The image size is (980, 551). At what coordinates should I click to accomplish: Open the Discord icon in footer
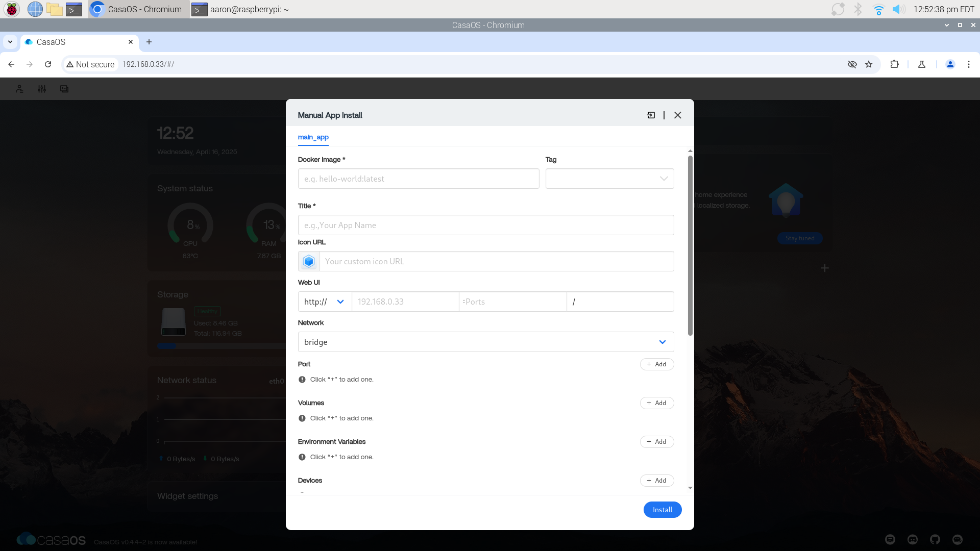pos(913,539)
